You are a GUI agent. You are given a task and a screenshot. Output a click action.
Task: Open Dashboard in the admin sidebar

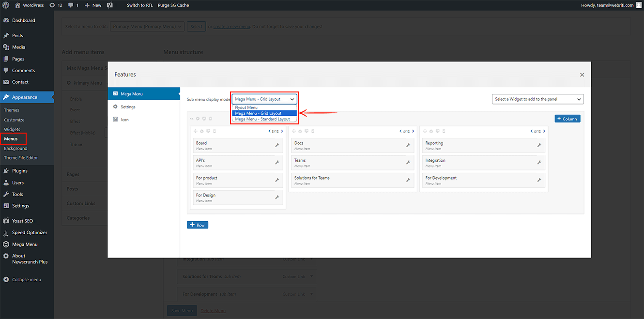tap(27, 20)
